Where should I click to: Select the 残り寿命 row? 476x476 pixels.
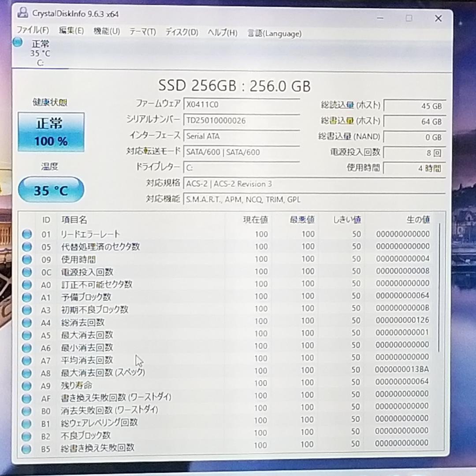(226, 385)
